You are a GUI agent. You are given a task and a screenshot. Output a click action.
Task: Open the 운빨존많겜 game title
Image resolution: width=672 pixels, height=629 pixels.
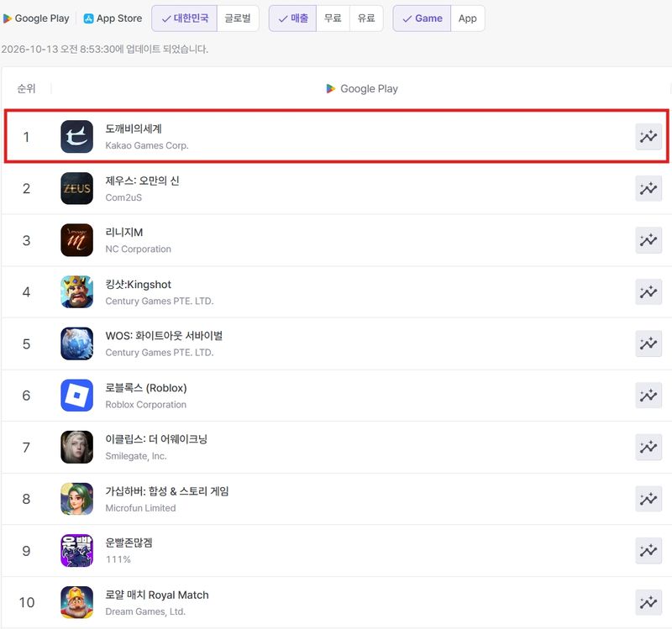(x=129, y=543)
